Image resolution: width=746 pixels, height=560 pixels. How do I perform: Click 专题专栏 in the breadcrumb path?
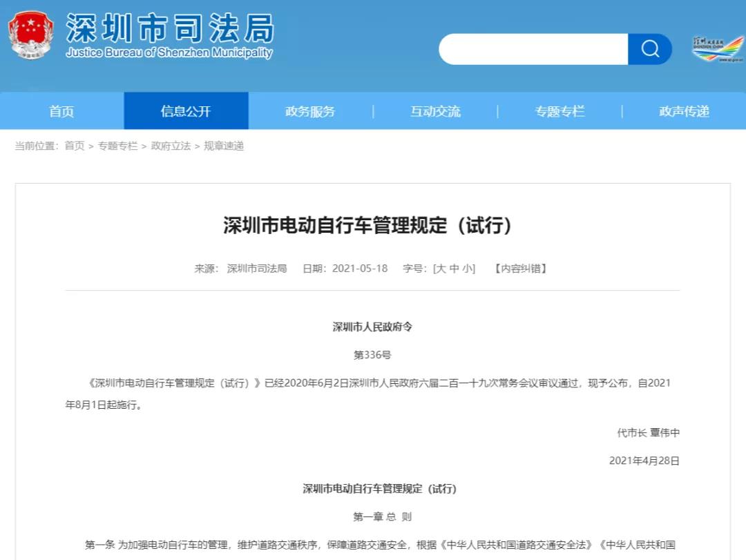tap(117, 146)
